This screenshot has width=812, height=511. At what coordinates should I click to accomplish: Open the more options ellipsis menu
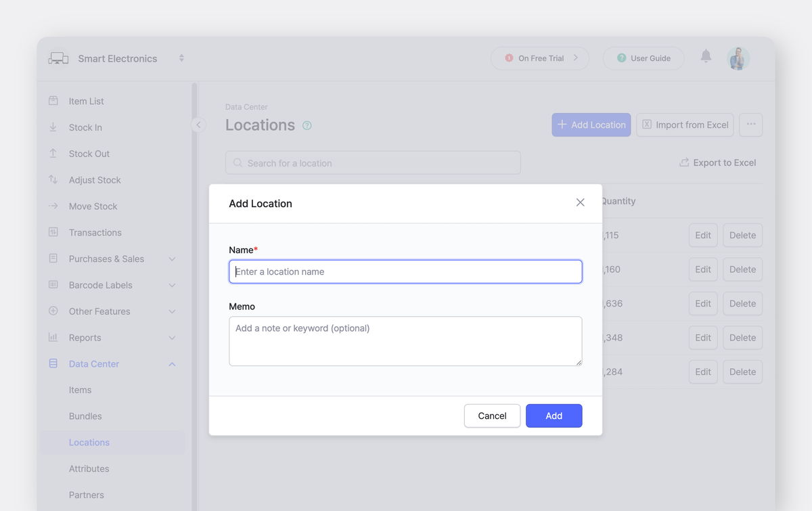pos(750,125)
